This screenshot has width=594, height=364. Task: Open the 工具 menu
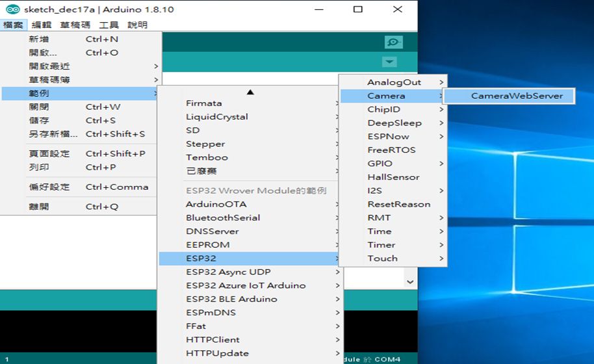click(109, 25)
